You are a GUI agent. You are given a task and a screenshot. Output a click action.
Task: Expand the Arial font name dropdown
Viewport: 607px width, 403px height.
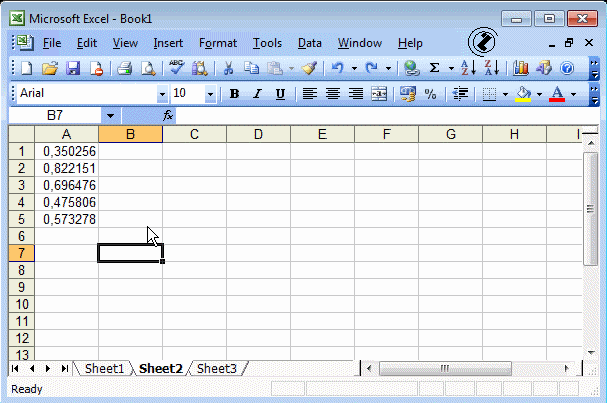(162, 94)
